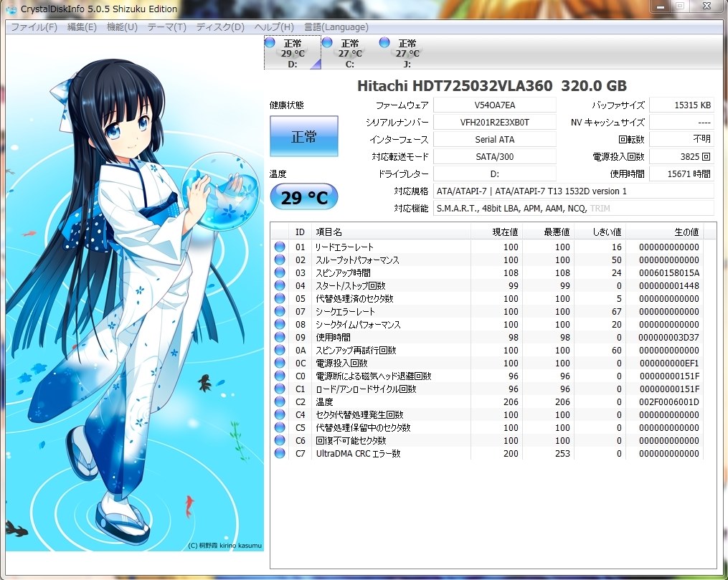Click the power-on hours field 15671 時間
Viewport: 728px width, 580px height.
(x=681, y=173)
